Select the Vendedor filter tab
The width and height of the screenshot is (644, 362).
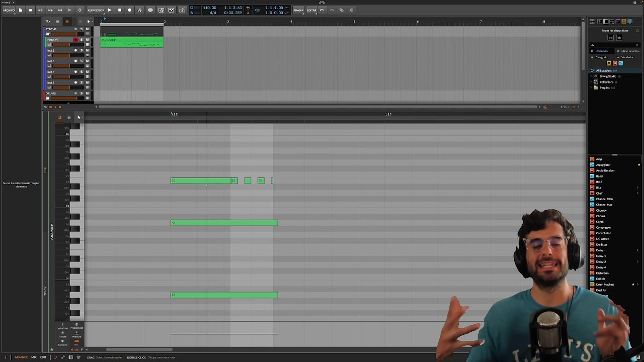pyautogui.click(x=627, y=57)
